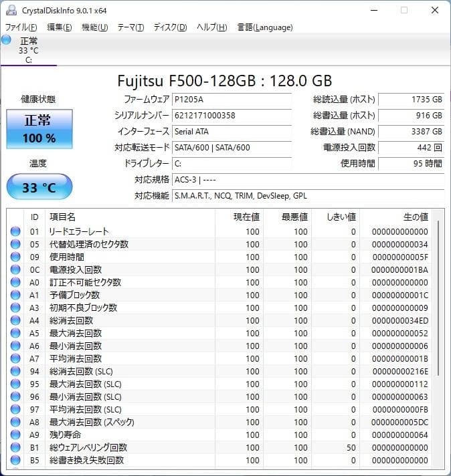Select the C: drive tab at top
This screenshot has height=476, width=451.
click(x=29, y=50)
